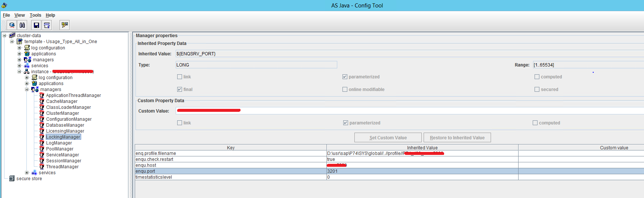Open search with the binoculars icon
The height and width of the screenshot is (198, 644).
[x=22, y=25]
